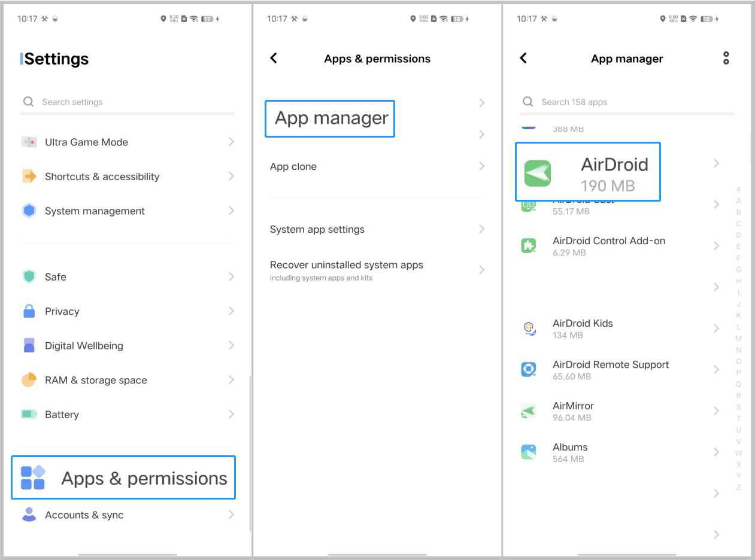Open Apps & permissions in Settings

click(x=123, y=477)
